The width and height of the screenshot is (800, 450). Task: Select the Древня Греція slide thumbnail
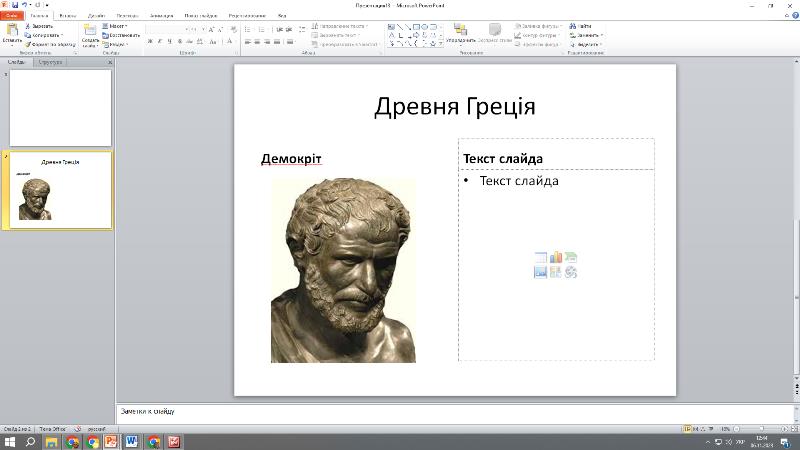(x=60, y=190)
